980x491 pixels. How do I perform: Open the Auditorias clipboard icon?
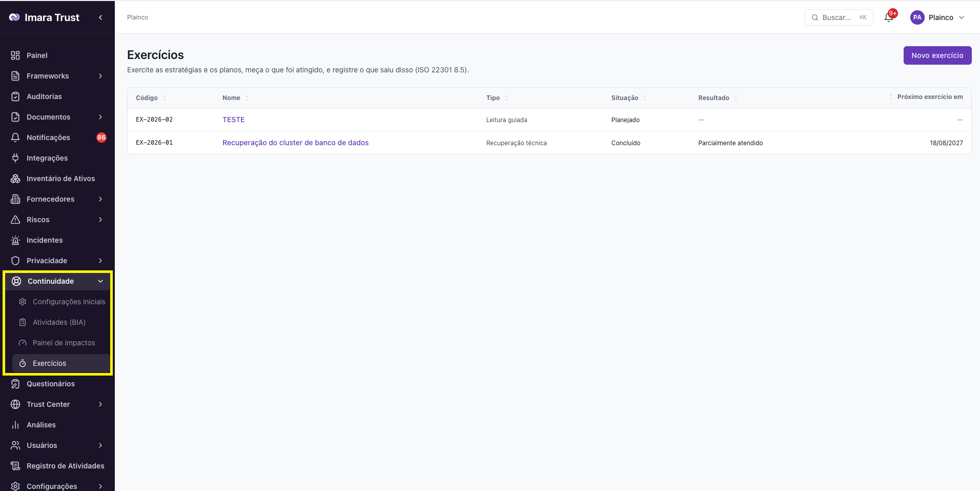coord(15,96)
